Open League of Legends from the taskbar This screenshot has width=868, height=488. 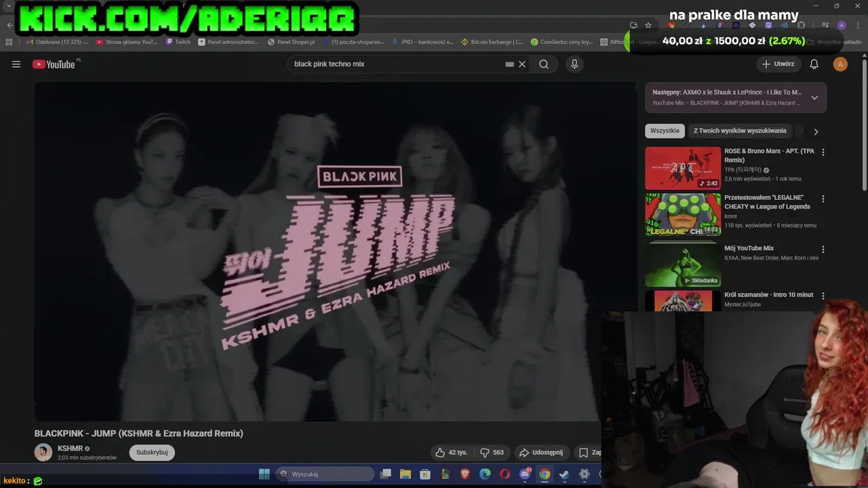[446, 474]
